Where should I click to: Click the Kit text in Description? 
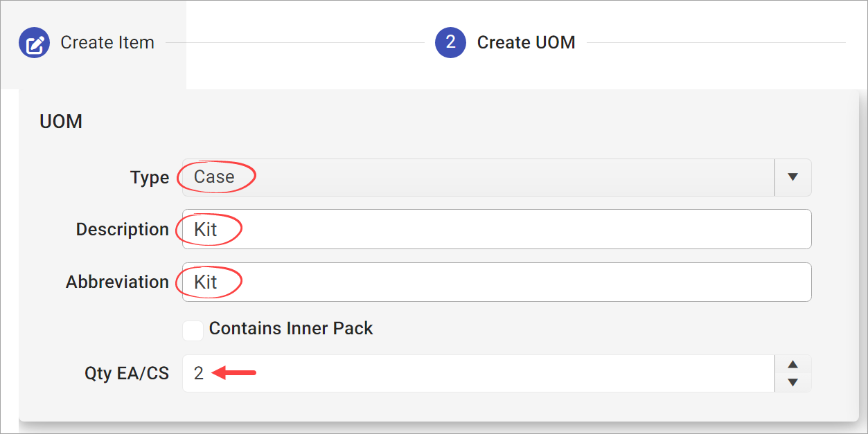pos(206,230)
